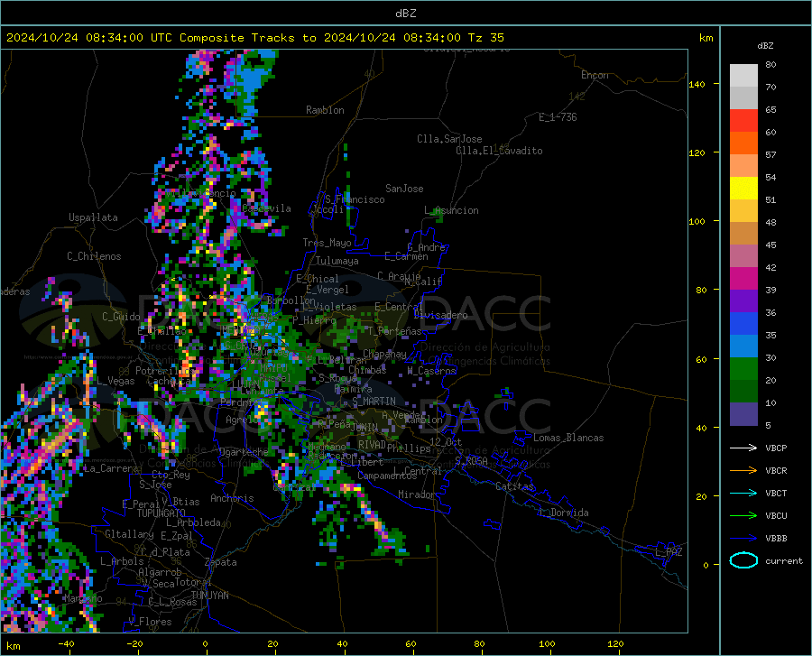This screenshot has height=656, width=812.
Task: Click the 'VBCR' legend label
Action: point(776,471)
